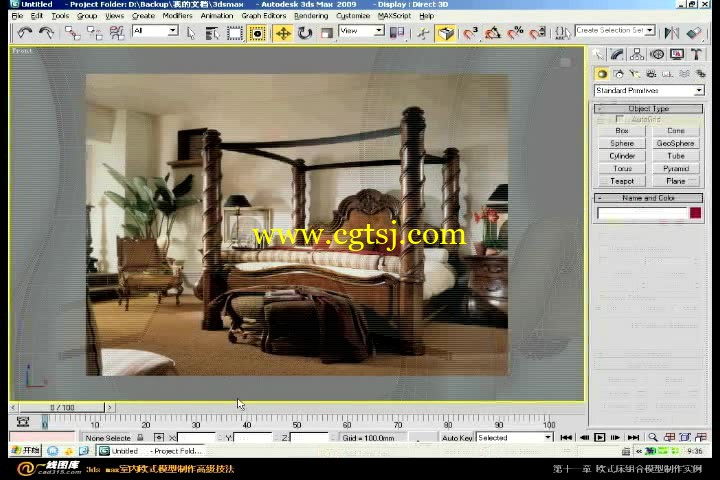Open the Motion command panel tab

click(x=657, y=54)
